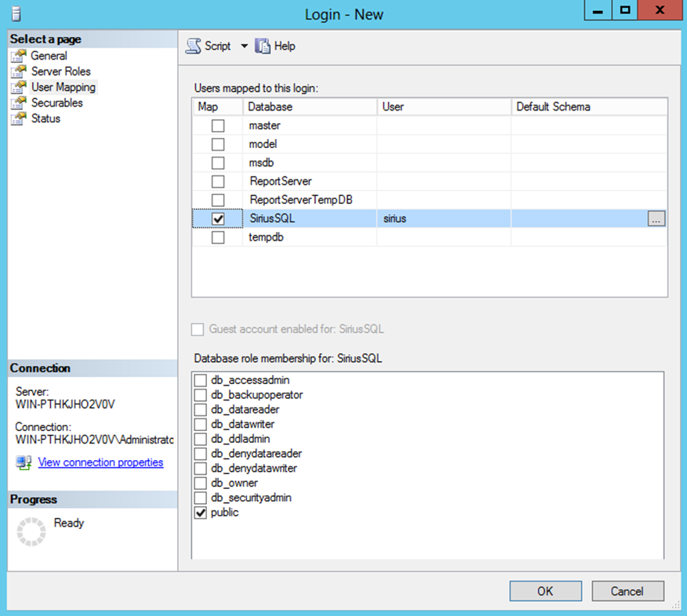Click the Server Roles page icon
Image resolution: width=687 pixels, height=616 pixels.
pos(18,71)
